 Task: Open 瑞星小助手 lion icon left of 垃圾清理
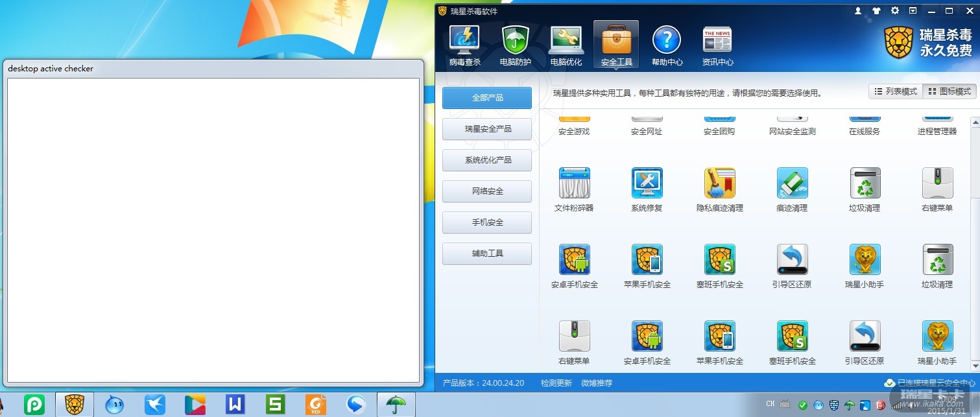[865, 260]
